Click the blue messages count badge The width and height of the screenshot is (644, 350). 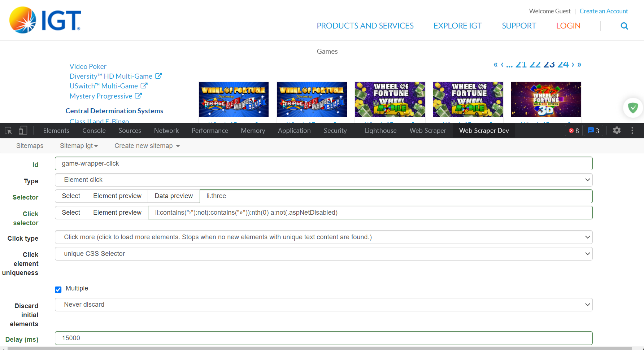pos(593,131)
